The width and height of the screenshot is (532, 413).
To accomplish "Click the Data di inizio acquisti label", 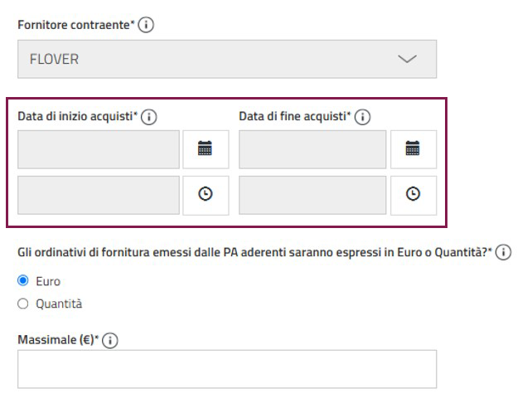I will tap(77, 117).
